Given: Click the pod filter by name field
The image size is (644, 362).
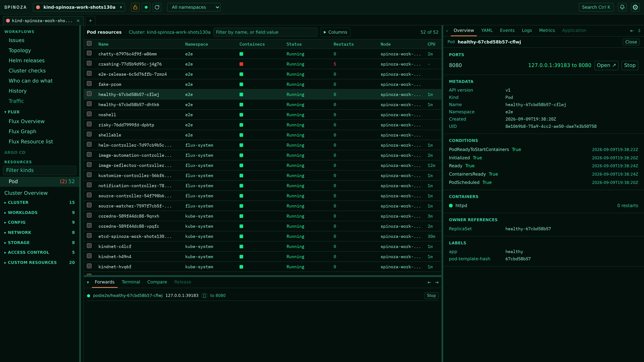Looking at the screenshot, I should tap(265, 32).
